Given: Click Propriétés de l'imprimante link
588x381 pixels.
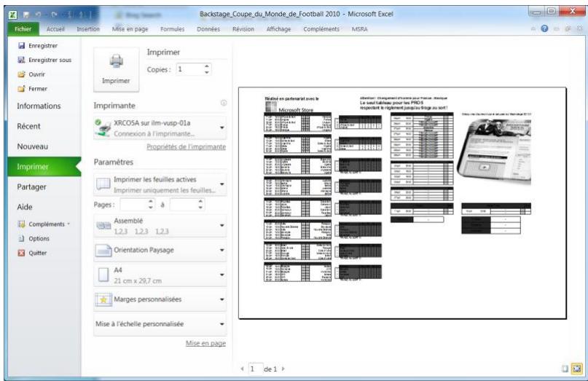Looking at the screenshot, I should [x=187, y=146].
